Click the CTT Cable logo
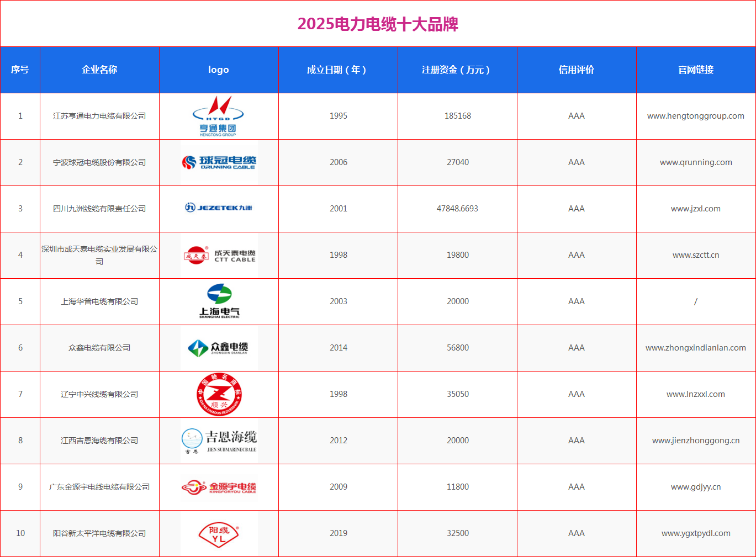 pyautogui.click(x=219, y=255)
